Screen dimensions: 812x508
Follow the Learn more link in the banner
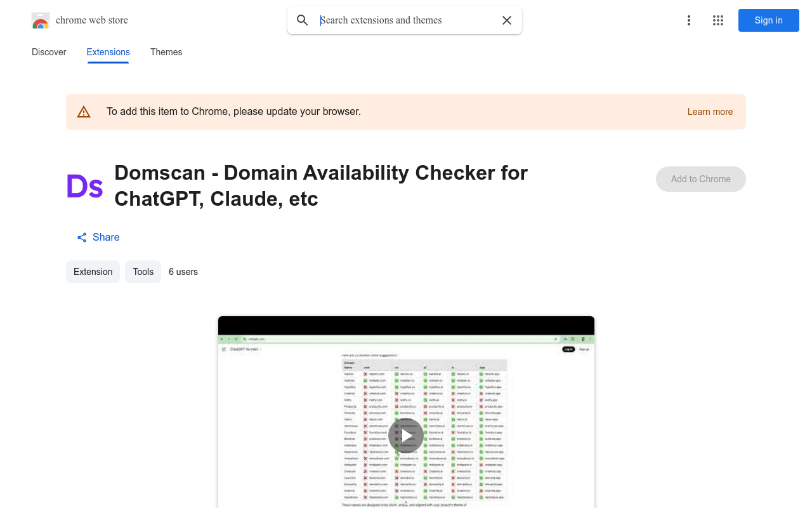(x=710, y=112)
